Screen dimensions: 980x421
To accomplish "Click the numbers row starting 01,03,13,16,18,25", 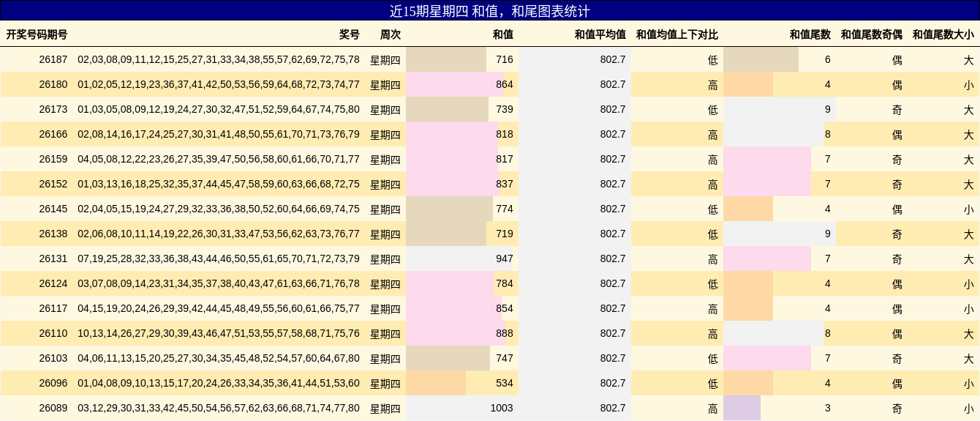I will [219, 184].
